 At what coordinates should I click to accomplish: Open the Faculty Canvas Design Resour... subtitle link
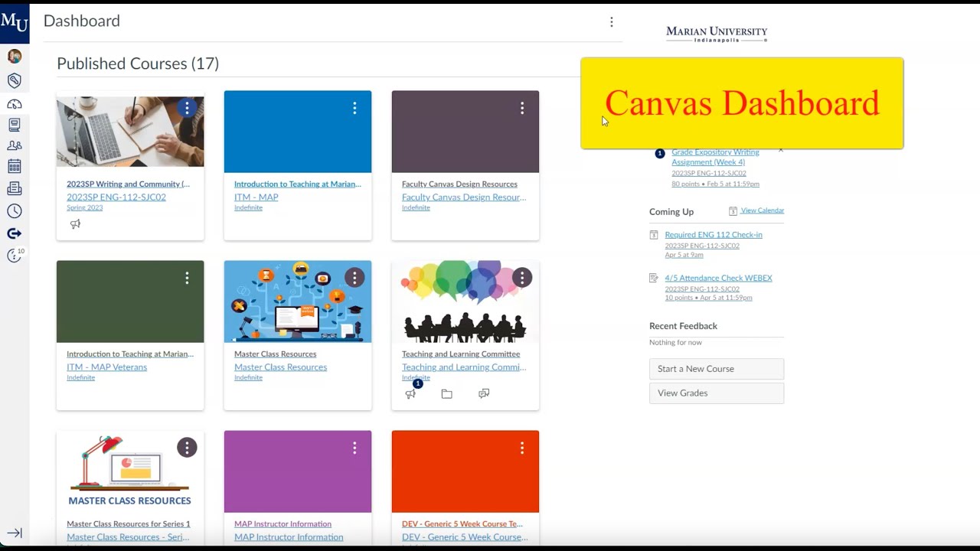(464, 197)
